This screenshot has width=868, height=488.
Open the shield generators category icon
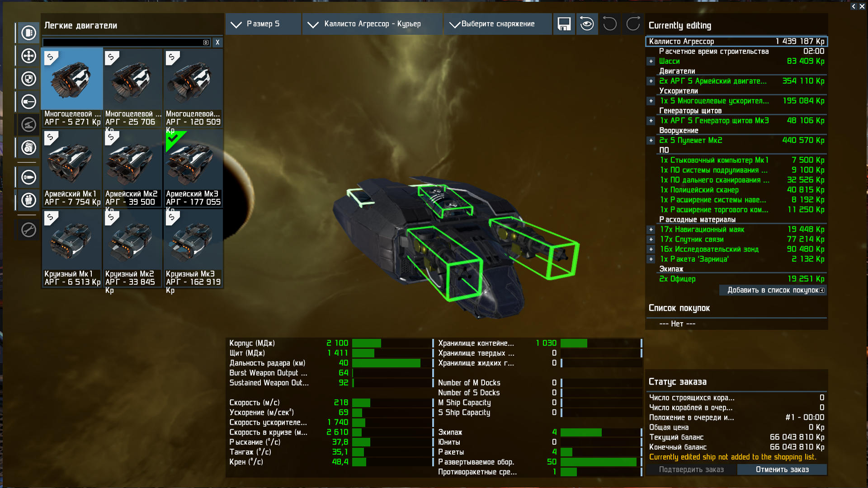pyautogui.click(x=28, y=79)
